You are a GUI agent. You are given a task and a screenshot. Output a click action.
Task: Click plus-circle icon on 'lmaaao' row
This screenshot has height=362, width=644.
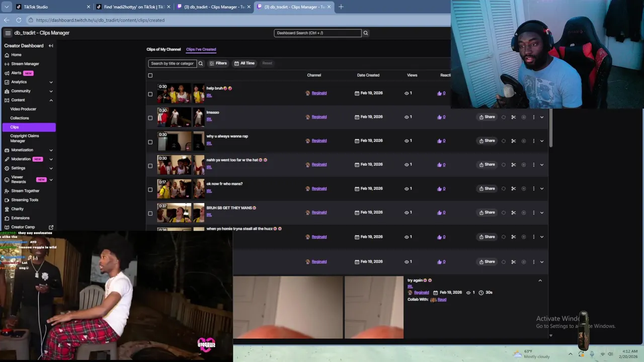click(523, 117)
